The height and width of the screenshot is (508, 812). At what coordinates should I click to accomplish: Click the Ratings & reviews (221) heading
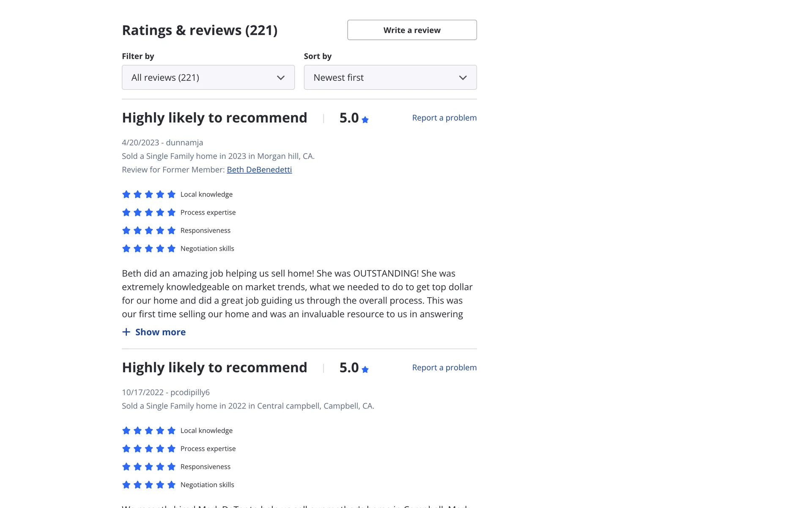pos(200,30)
